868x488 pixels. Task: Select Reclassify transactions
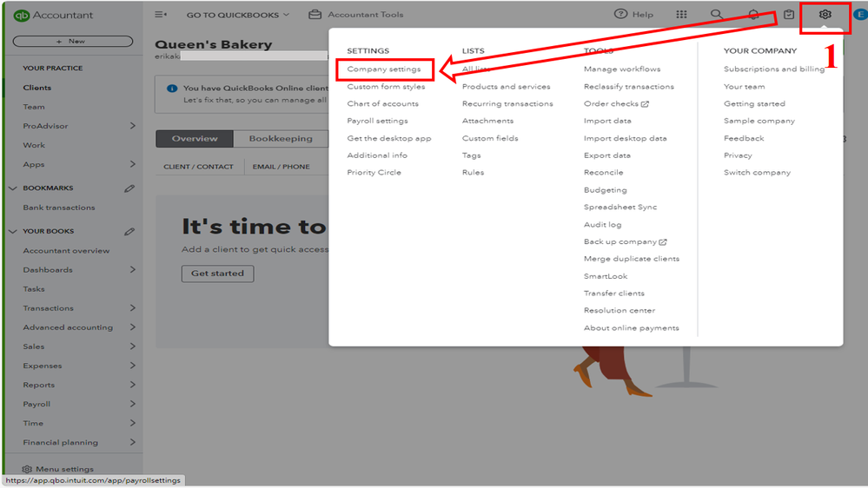[629, 87]
